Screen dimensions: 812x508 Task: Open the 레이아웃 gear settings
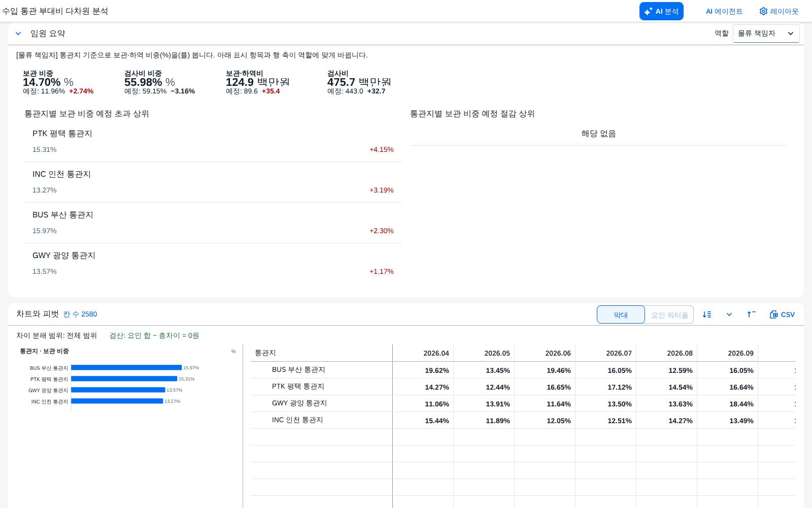tap(779, 11)
